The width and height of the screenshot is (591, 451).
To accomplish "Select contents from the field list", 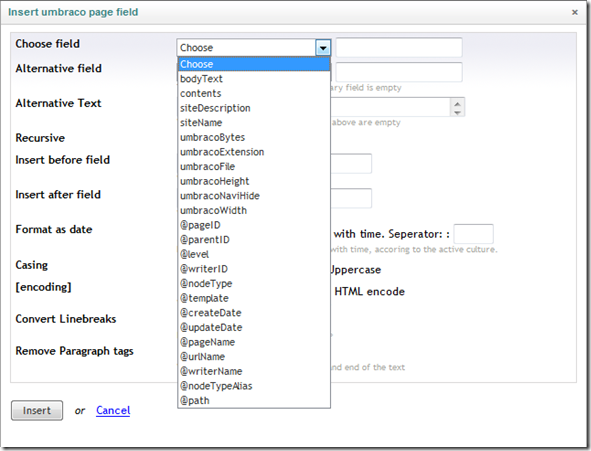I will 254,93.
